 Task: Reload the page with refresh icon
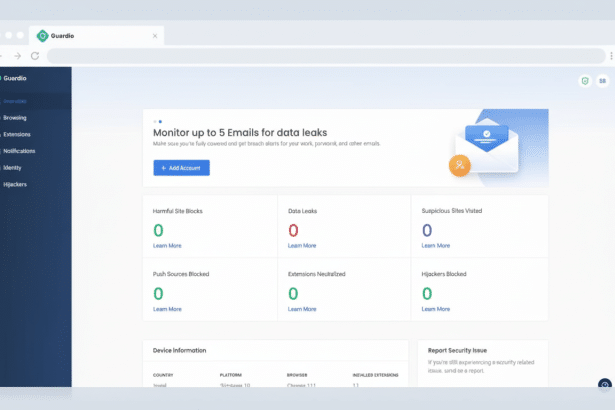pos(35,56)
